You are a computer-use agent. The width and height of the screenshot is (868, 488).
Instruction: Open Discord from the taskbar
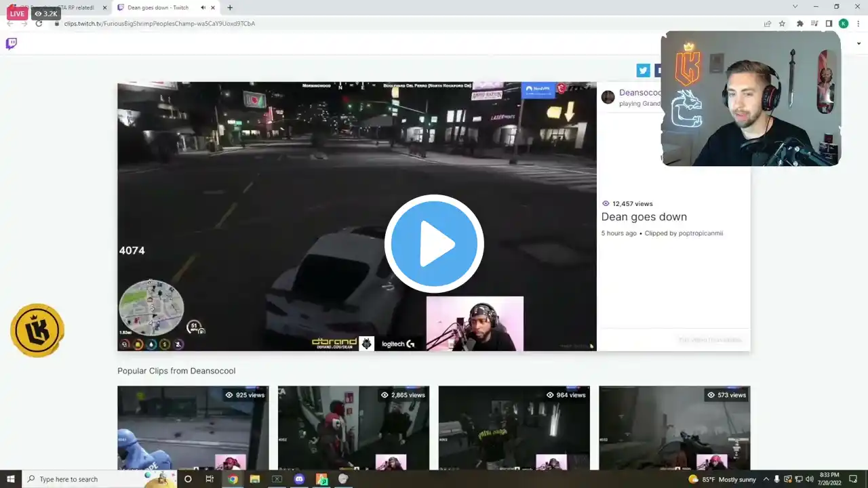(299, 479)
